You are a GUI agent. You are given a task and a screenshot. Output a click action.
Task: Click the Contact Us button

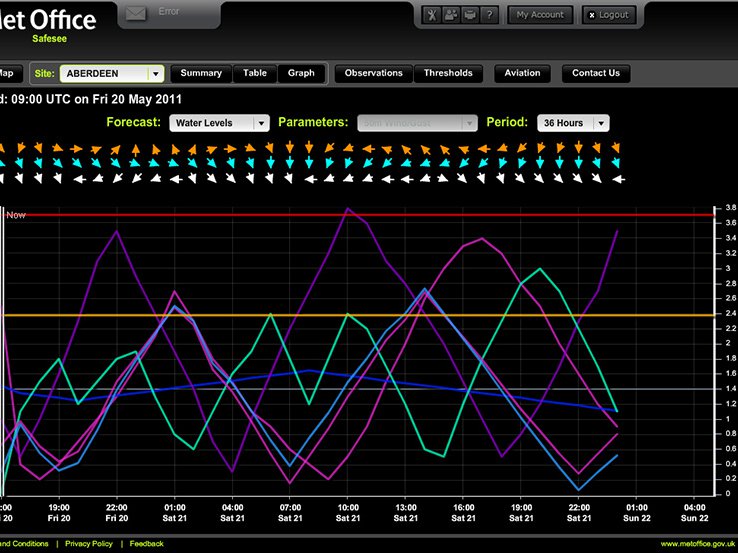596,73
